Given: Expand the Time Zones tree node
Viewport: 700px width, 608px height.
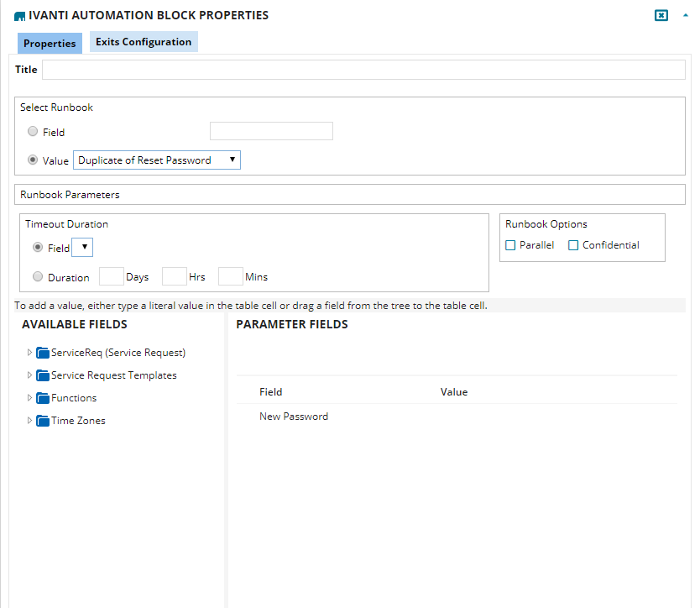Looking at the screenshot, I should click(29, 421).
